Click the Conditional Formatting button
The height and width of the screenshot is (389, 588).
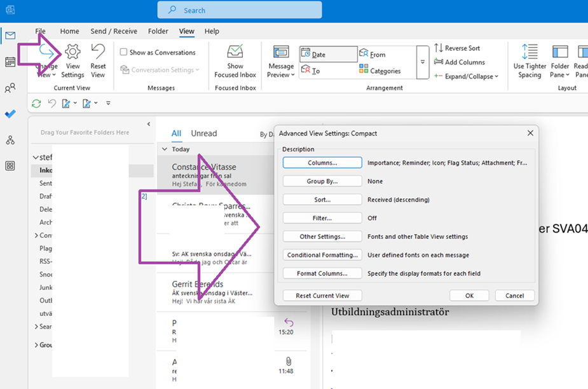(x=322, y=255)
